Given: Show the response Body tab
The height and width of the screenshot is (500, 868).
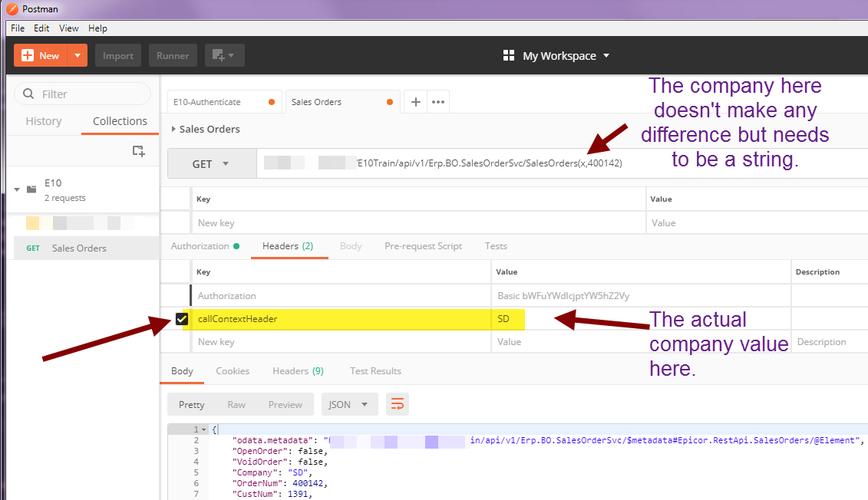Looking at the screenshot, I should click(x=182, y=371).
